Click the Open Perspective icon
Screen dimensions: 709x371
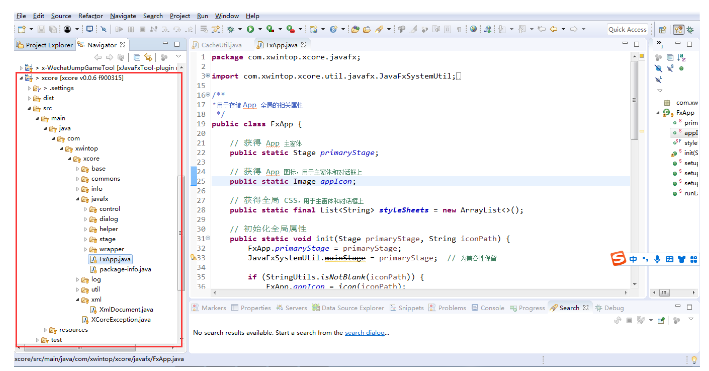point(662,30)
